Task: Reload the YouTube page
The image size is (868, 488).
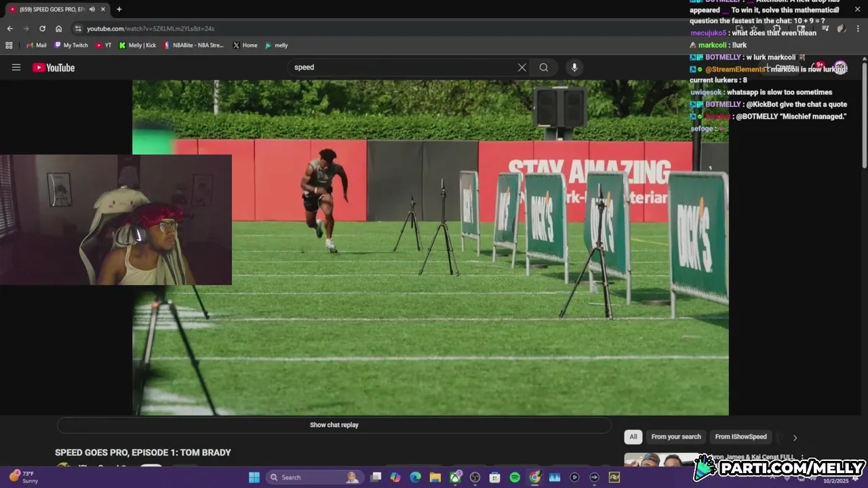Action: [x=42, y=28]
